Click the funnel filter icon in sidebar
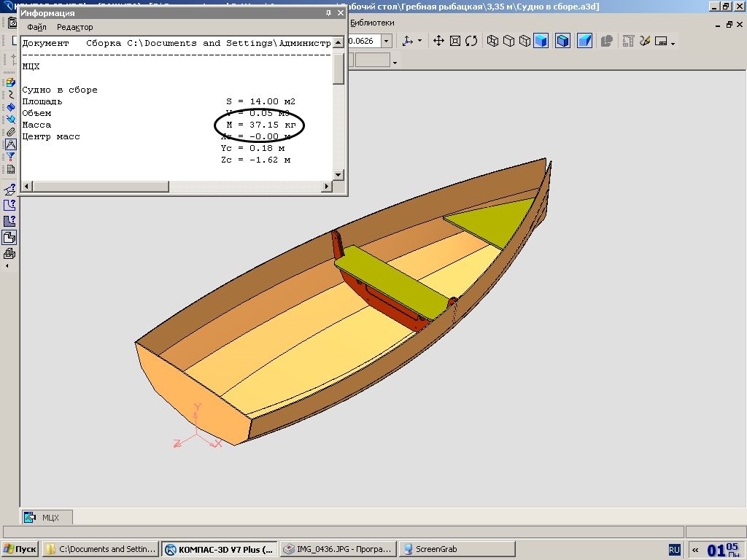 point(10,157)
